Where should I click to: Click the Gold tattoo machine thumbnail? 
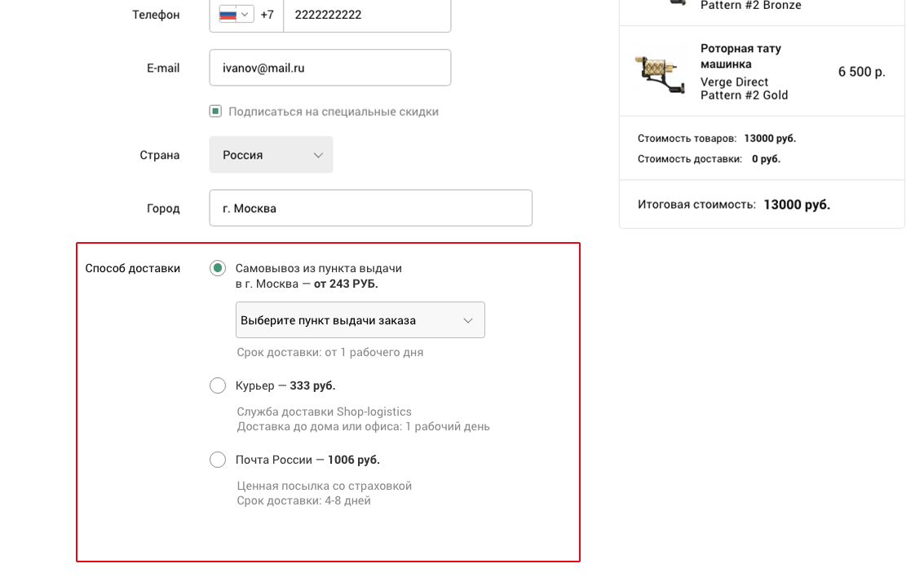tap(661, 72)
